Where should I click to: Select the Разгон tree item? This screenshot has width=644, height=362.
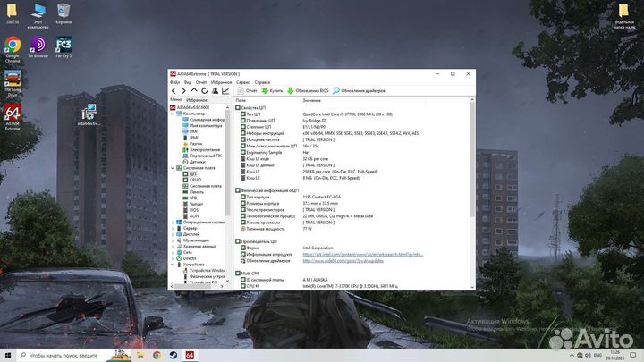click(192, 144)
